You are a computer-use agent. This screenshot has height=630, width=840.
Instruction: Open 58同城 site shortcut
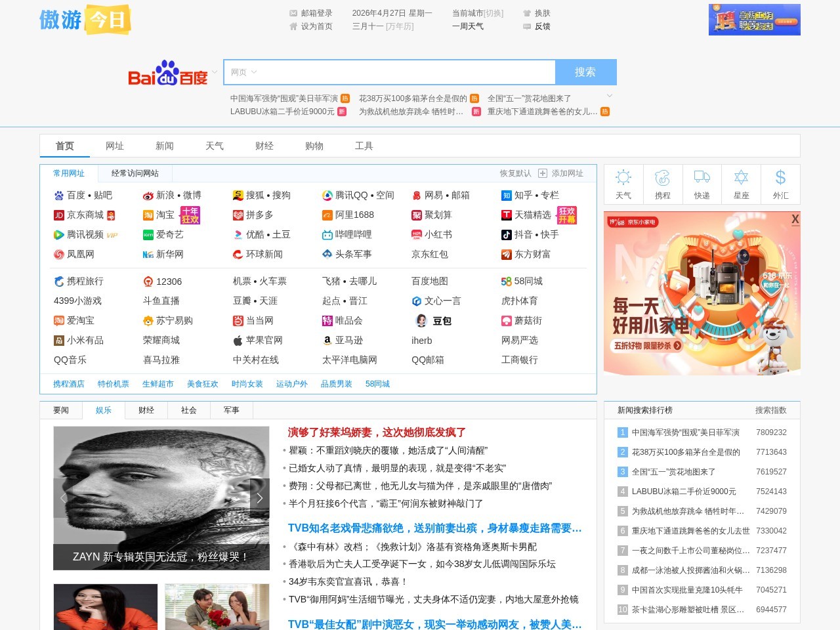(x=522, y=281)
